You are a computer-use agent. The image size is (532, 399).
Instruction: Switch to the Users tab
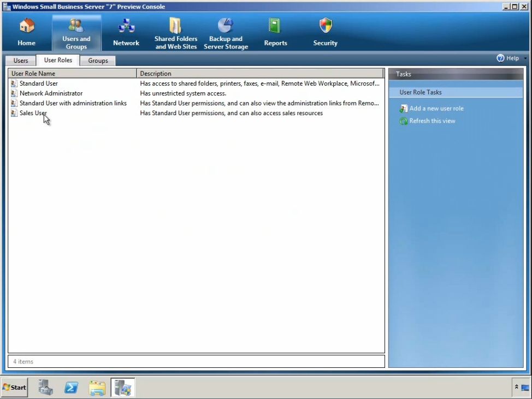pyautogui.click(x=21, y=61)
